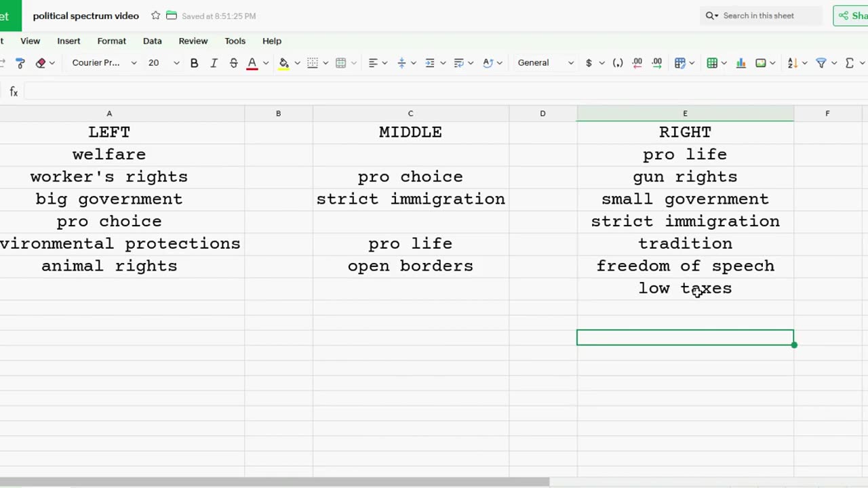This screenshot has width=868, height=488.
Task: Open the Help menu
Action: coord(272,41)
